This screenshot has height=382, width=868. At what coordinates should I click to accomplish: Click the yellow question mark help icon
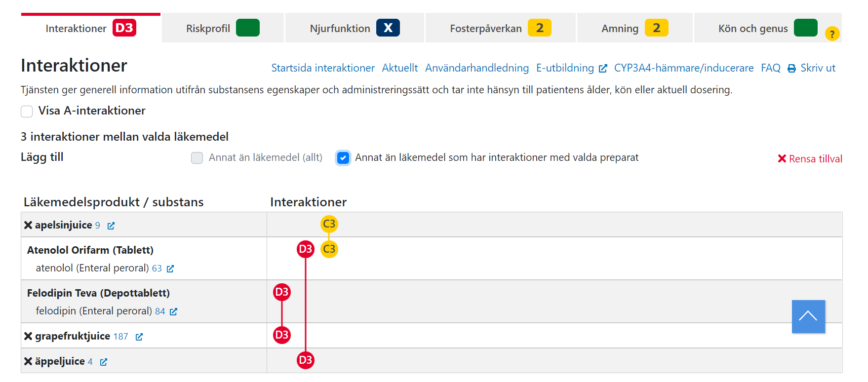832,34
